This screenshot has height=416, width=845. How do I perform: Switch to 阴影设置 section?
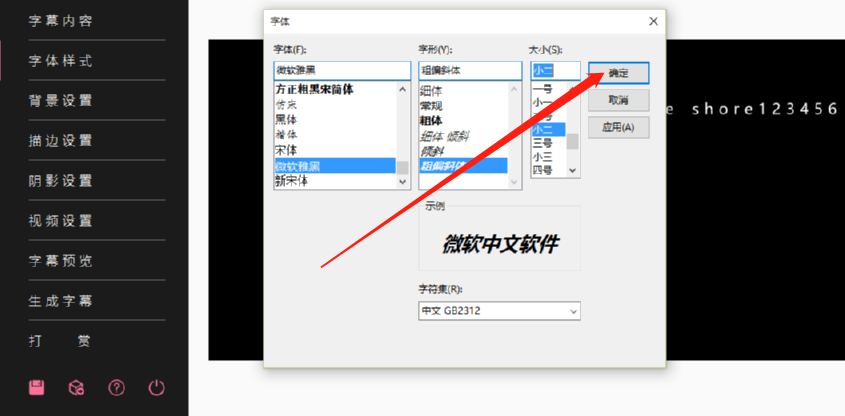tap(61, 181)
